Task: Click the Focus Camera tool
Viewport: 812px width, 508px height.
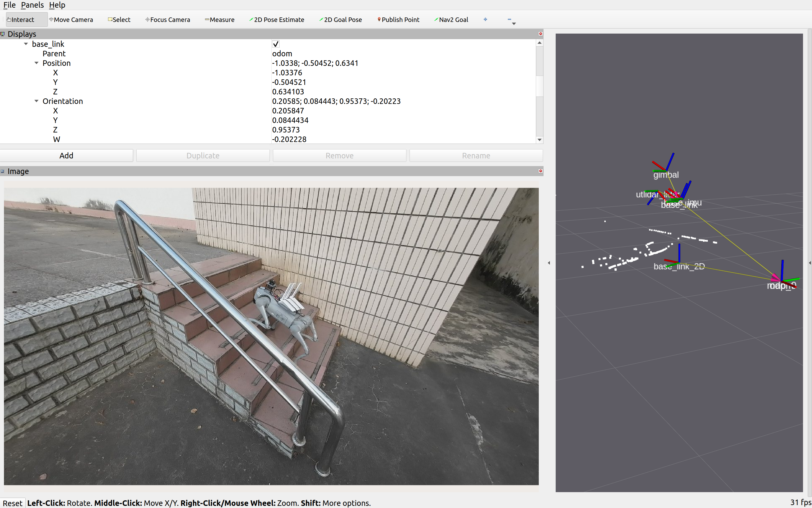Action: point(168,20)
